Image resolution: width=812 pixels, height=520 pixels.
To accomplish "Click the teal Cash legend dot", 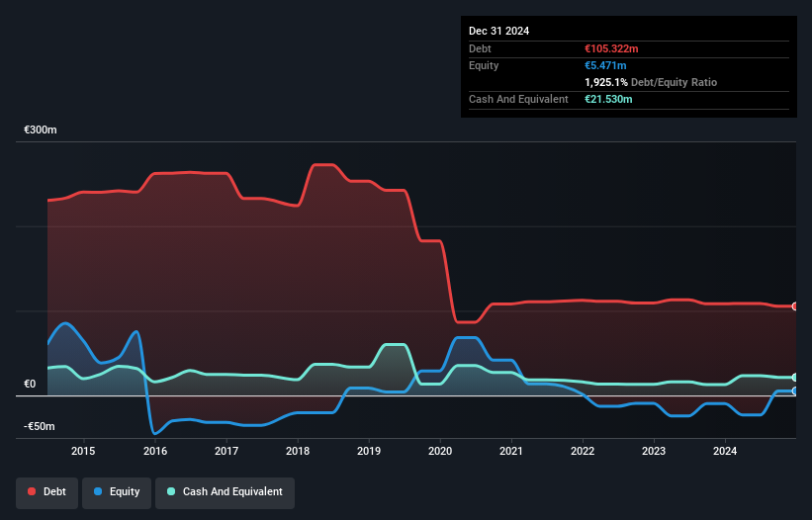I will (x=171, y=491).
